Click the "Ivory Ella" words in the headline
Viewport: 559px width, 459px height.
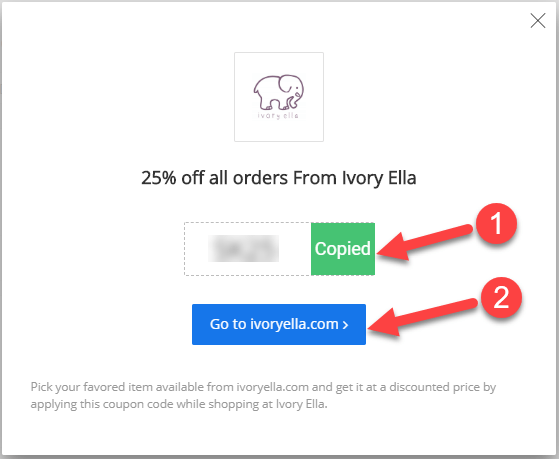pos(379,178)
